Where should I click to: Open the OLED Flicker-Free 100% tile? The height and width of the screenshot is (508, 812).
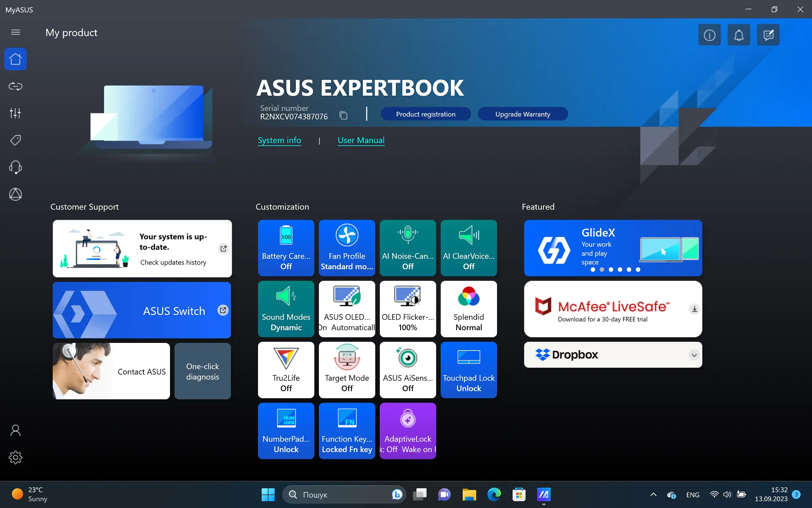pyautogui.click(x=408, y=309)
